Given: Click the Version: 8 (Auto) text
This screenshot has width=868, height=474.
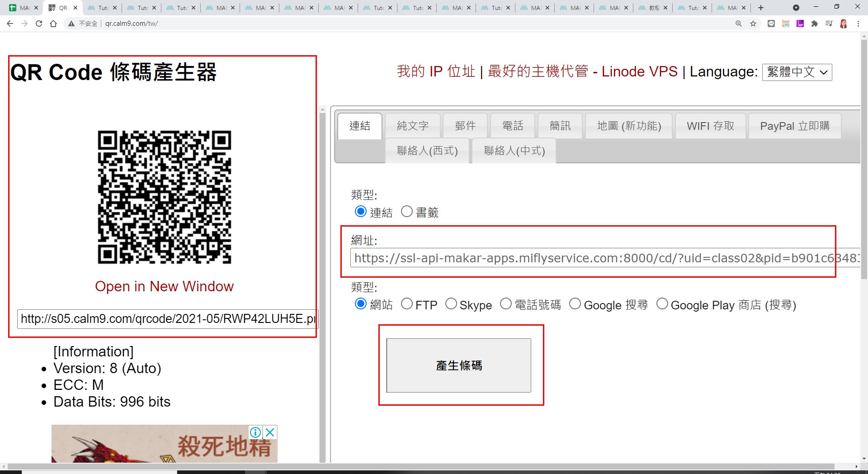Looking at the screenshot, I should pyautogui.click(x=107, y=368).
